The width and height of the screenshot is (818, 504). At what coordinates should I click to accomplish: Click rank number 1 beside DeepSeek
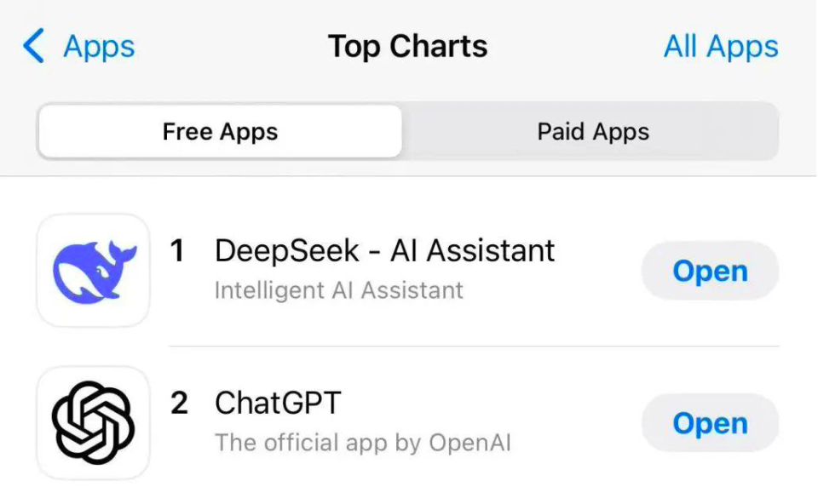[x=177, y=250]
